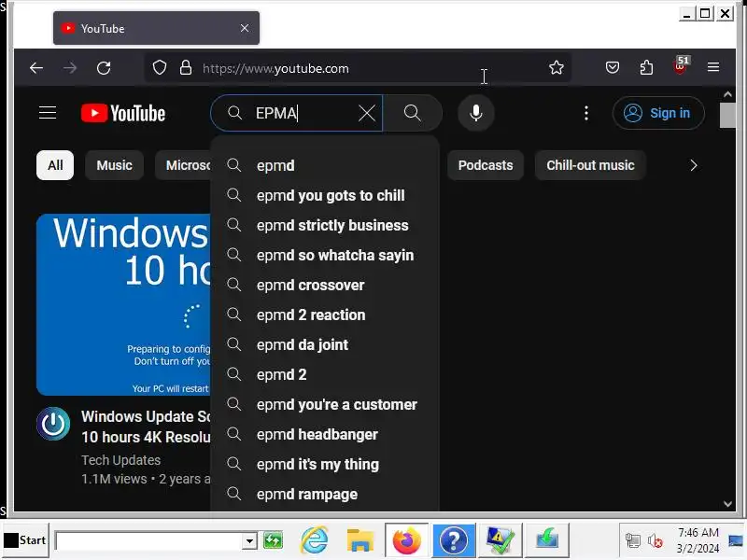Open YouTube guide hamburger menu
747x560 pixels.
pyautogui.click(x=48, y=113)
